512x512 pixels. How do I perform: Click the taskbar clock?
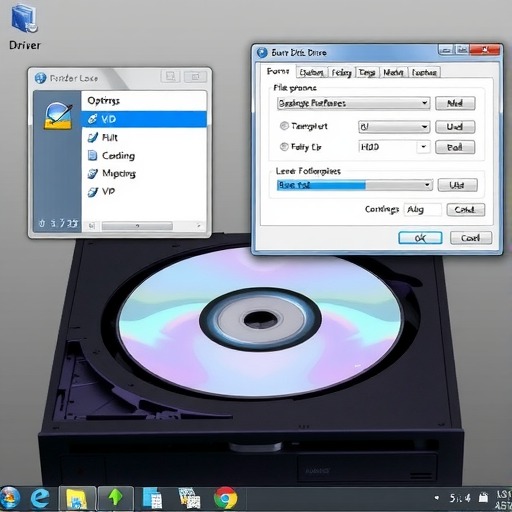pyautogui.click(x=503, y=499)
